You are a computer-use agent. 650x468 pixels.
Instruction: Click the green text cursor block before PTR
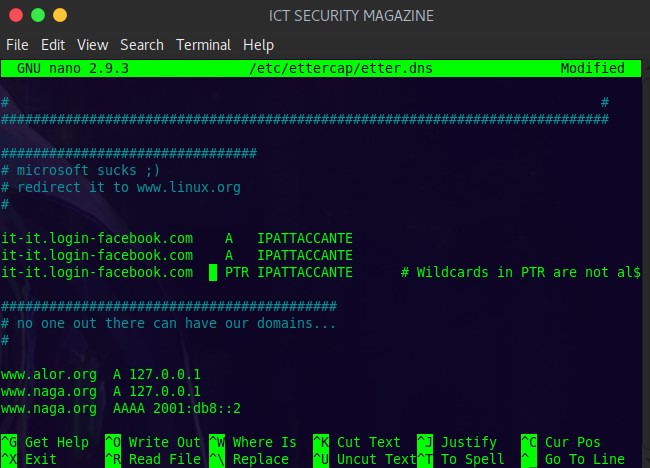(213, 272)
